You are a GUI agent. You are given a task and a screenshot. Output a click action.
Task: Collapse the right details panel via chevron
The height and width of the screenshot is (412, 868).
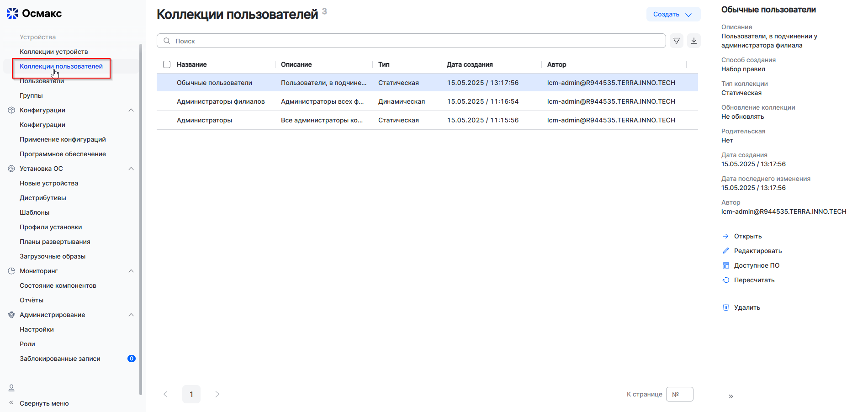click(731, 396)
